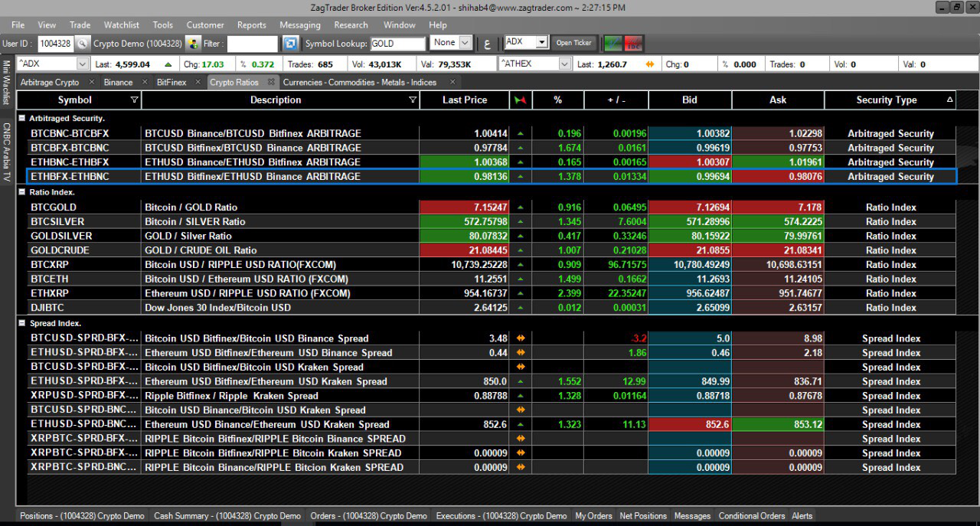Close the BitFinex tab
Screen dimensions: 980x526
pos(199,82)
